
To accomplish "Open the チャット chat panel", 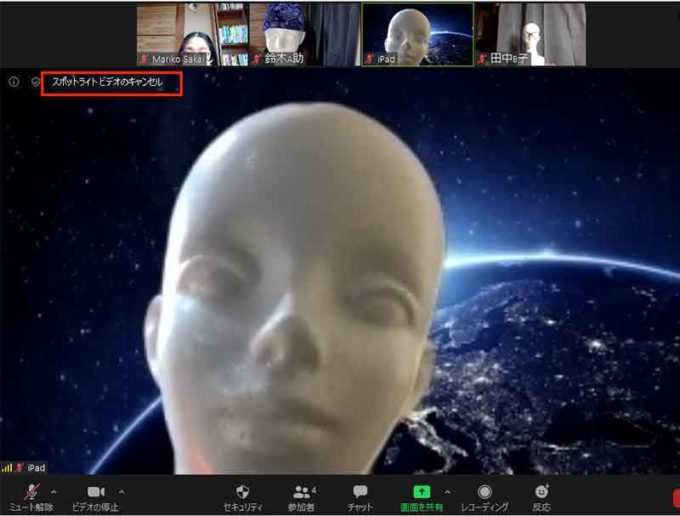I will click(360, 498).
